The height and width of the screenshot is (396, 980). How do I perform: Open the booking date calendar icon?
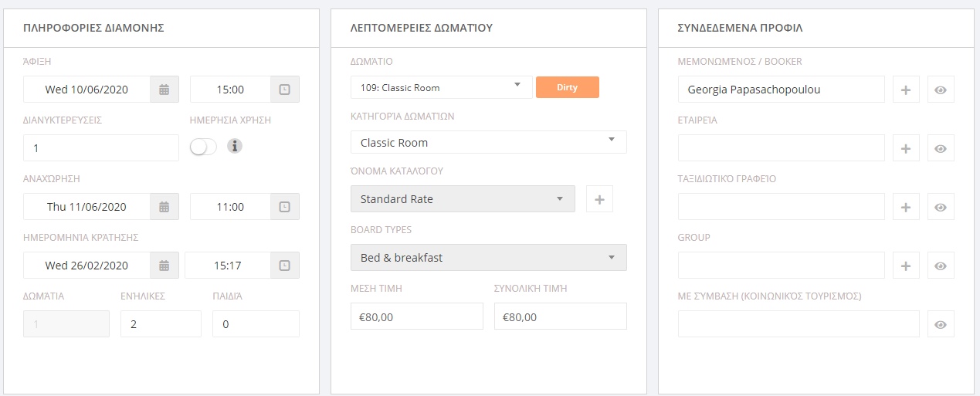(164, 266)
